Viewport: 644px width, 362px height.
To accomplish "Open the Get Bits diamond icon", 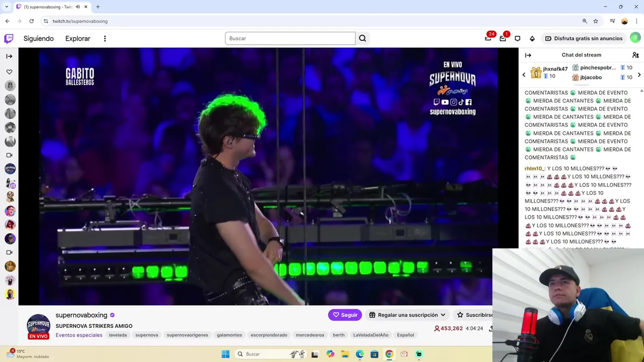I will coord(532,38).
